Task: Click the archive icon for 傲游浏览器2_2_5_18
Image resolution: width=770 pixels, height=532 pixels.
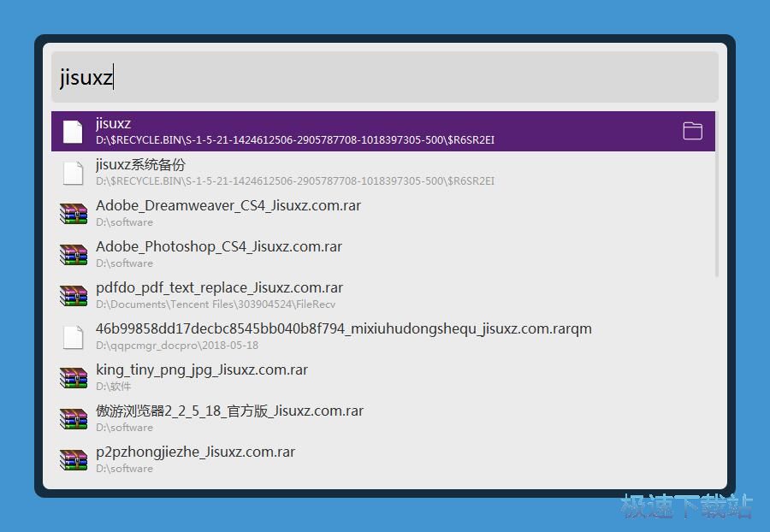Action: pyautogui.click(x=74, y=418)
